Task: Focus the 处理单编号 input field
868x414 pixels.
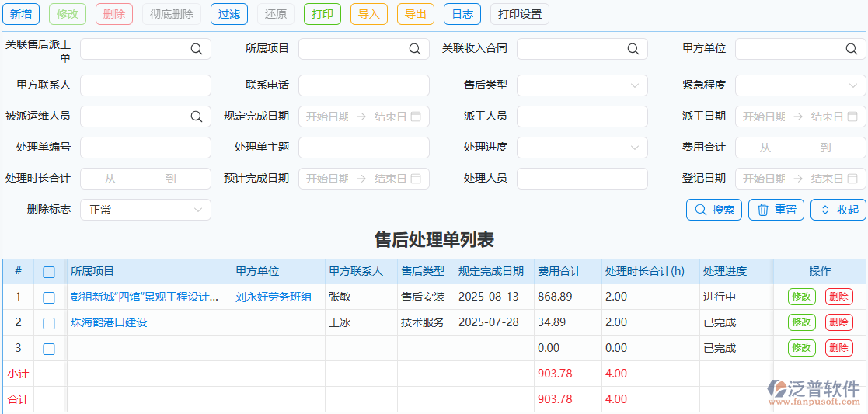Action: (145, 148)
